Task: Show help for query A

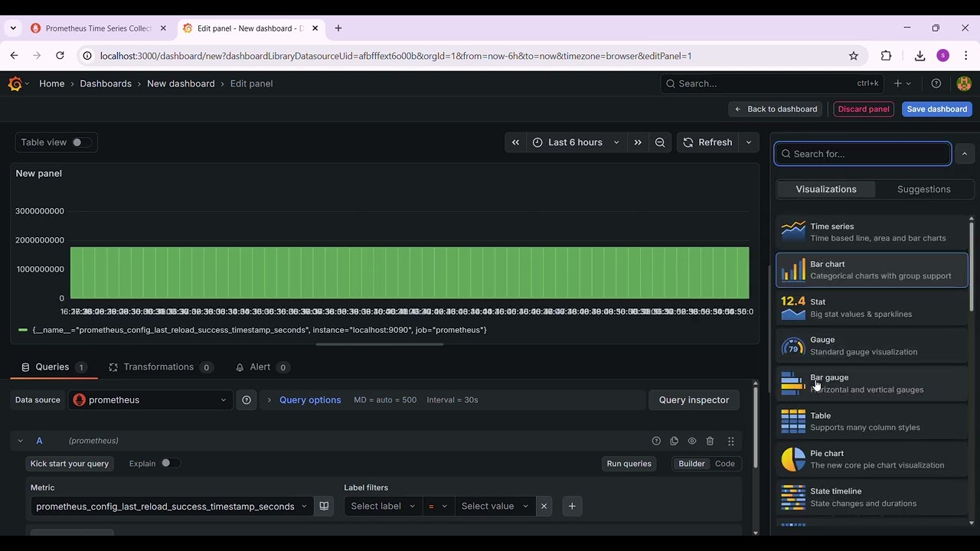Action: coord(656,441)
